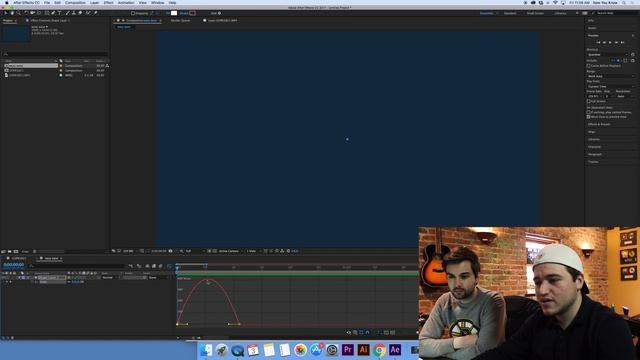This screenshot has width=640, height=360.
Task: Play the preview in Preview panel
Action: tap(610, 42)
